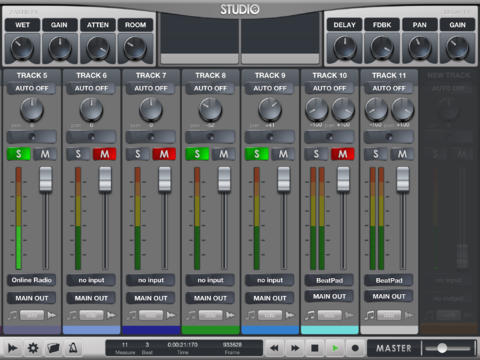Select the TRACK 5 header
This screenshot has height=360, width=480.
pos(32,76)
